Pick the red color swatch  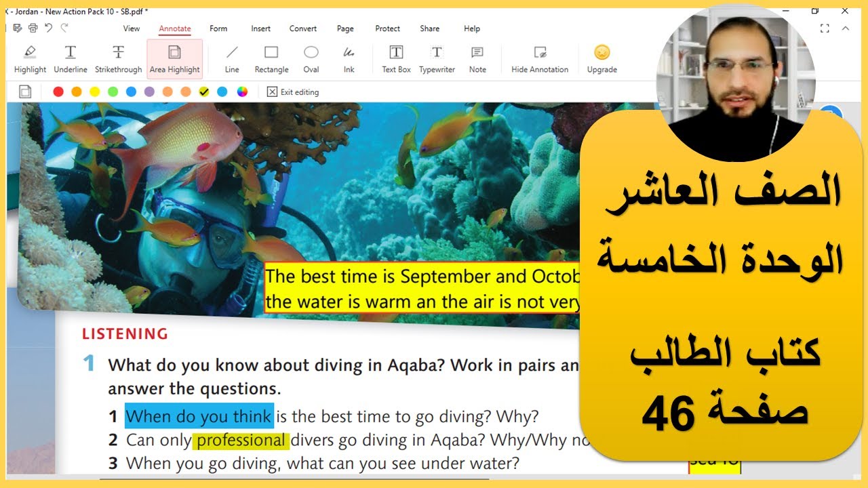point(58,92)
